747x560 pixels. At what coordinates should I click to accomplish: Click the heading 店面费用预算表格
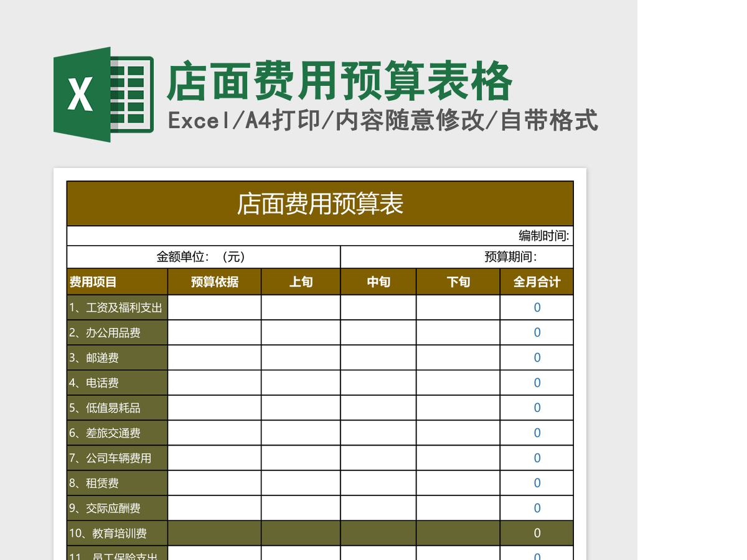339,82
